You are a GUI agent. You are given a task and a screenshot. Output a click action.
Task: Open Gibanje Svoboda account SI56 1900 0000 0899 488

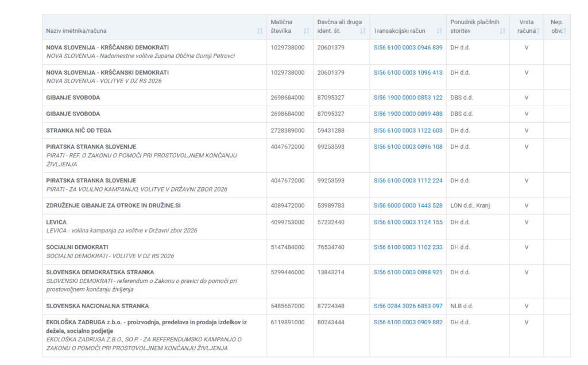[408, 114]
